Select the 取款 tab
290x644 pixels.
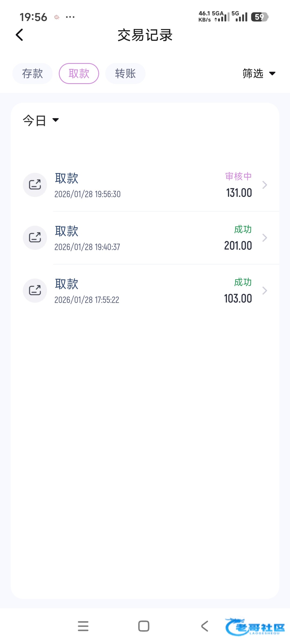(79, 74)
